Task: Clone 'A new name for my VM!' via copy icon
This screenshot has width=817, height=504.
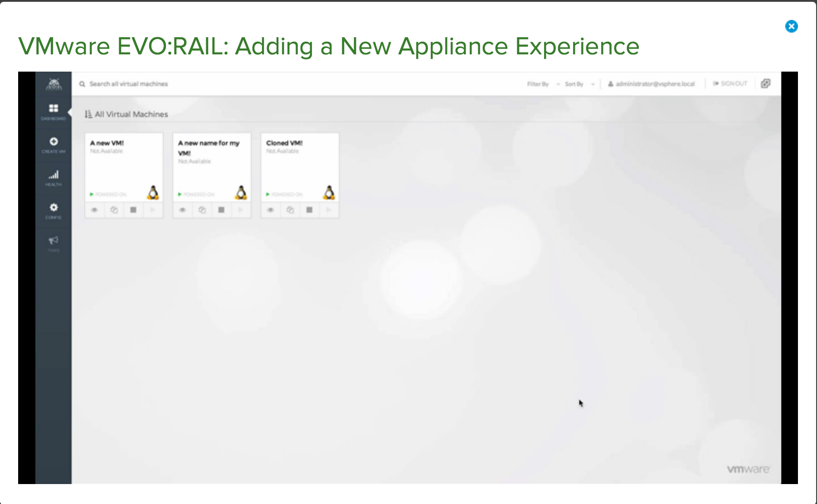Action: 202,210
